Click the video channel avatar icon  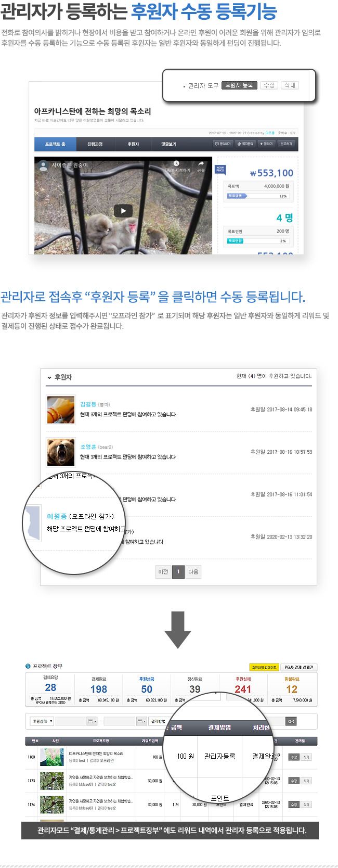(x=43, y=165)
